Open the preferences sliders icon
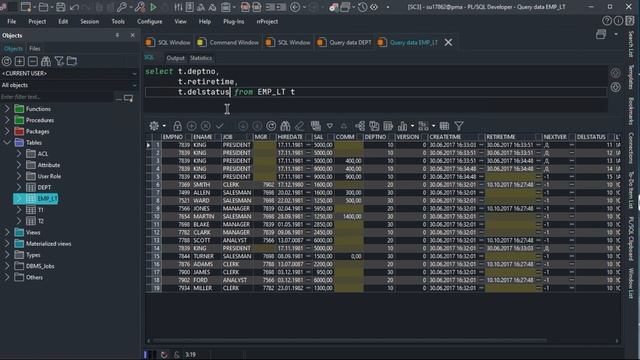 click(178, 7)
